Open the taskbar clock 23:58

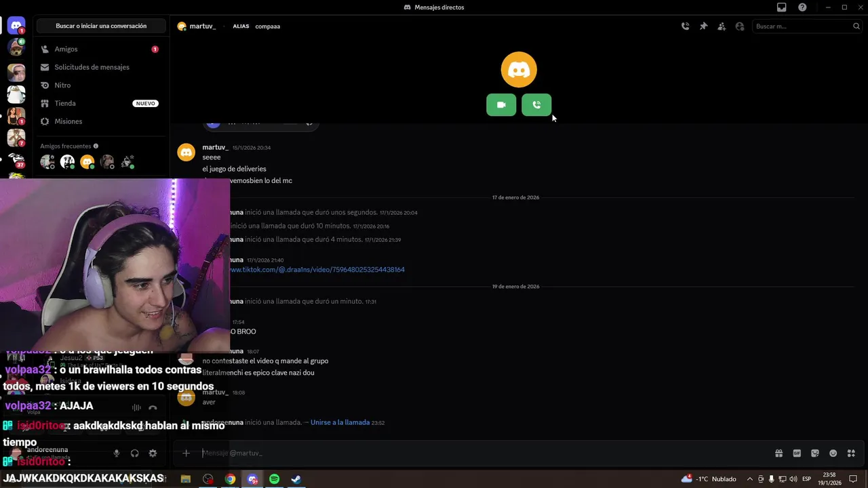(x=829, y=479)
